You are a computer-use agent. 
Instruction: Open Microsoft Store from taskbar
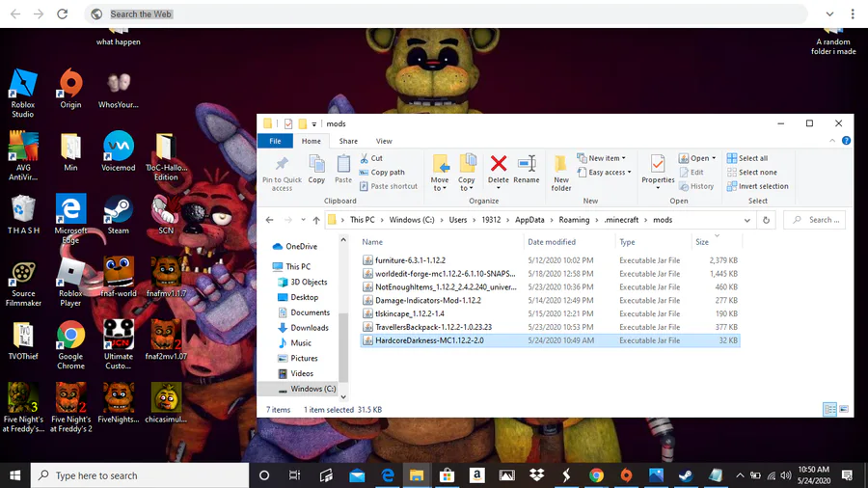[447, 475]
